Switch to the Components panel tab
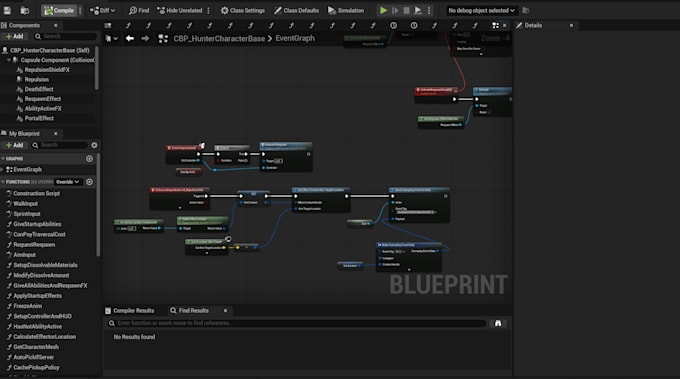This screenshot has height=379, width=680. [24, 26]
